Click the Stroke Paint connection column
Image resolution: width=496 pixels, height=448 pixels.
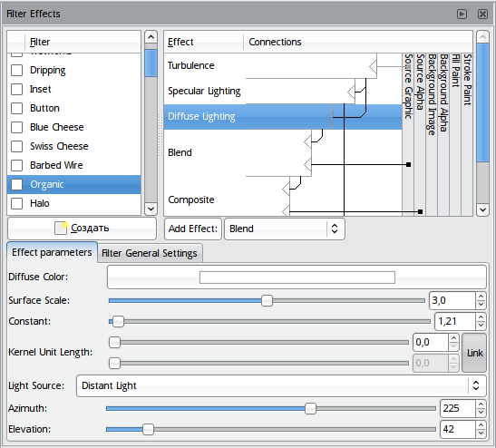click(x=467, y=134)
